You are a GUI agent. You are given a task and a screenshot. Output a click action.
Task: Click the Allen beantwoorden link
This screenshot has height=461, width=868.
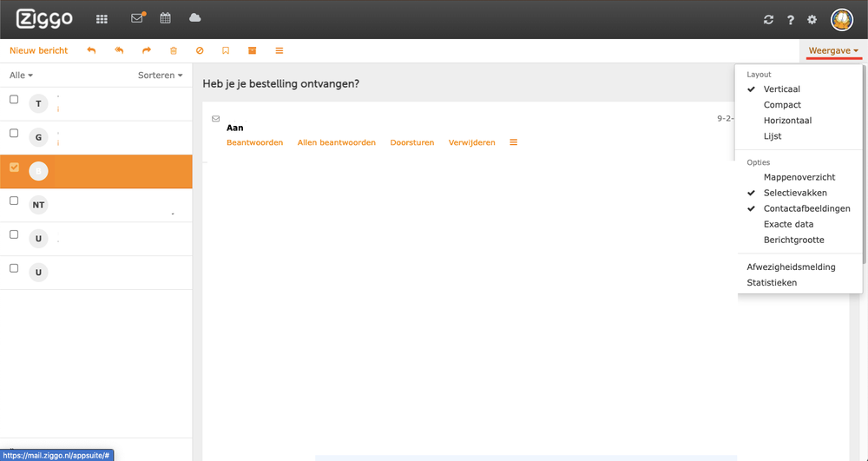tap(337, 142)
